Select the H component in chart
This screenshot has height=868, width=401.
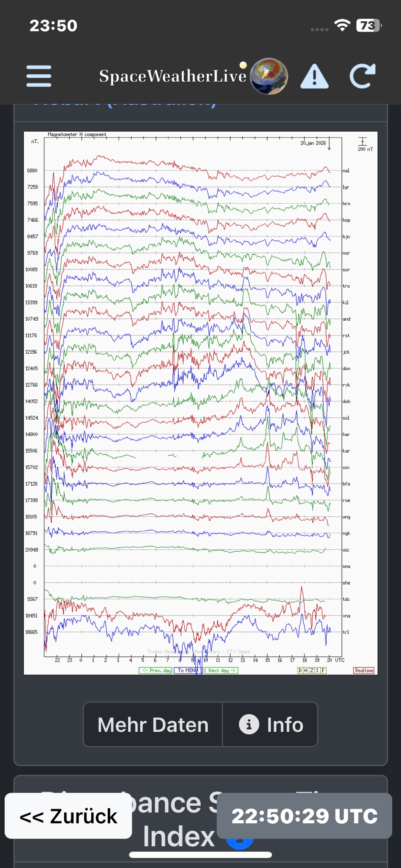click(305, 671)
